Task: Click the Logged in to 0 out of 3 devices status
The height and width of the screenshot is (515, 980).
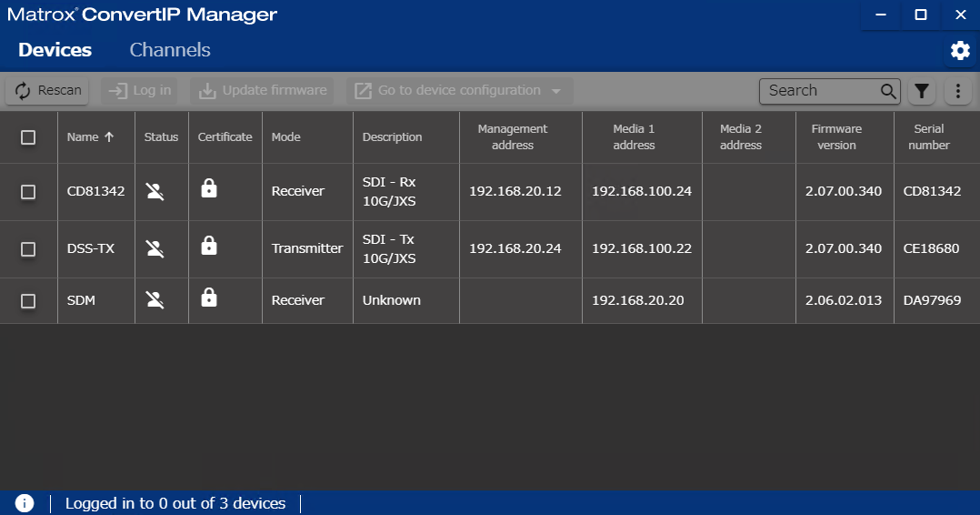Action: 175,503
